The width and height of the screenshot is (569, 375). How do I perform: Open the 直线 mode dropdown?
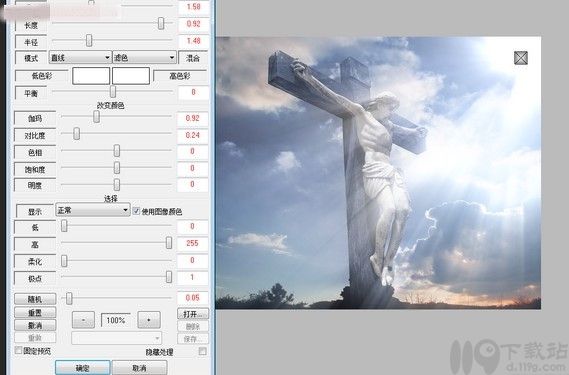pyautogui.click(x=80, y=57)
